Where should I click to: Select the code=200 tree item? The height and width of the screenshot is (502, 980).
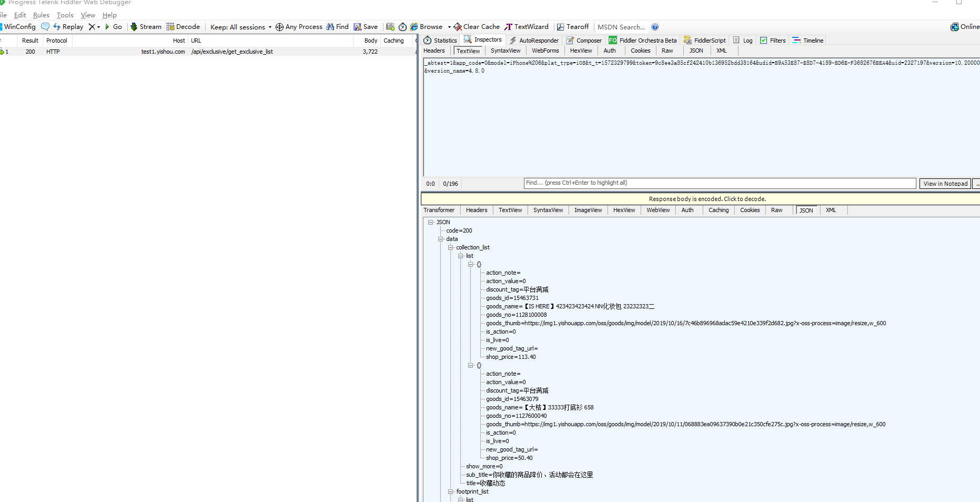(x=459, y=230)
